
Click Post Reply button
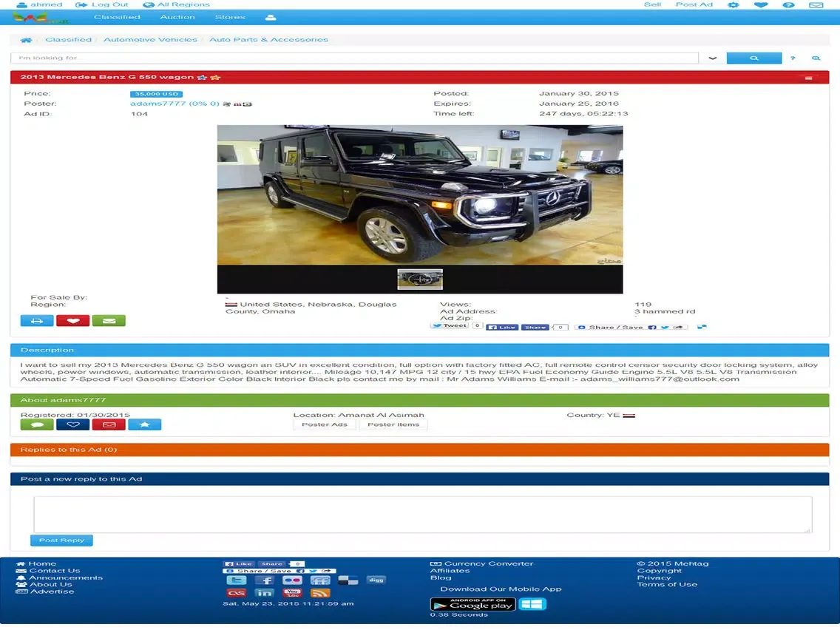61,540
